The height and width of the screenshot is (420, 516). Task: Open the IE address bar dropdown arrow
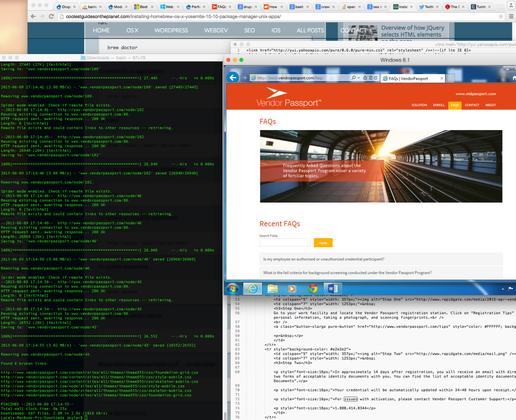(x=359, y=78)
